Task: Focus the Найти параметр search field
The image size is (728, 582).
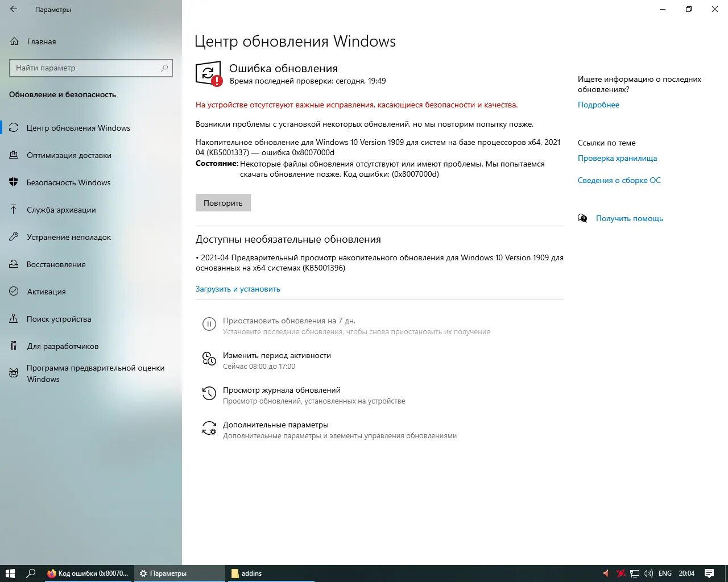Action: (x=91, y=68)
